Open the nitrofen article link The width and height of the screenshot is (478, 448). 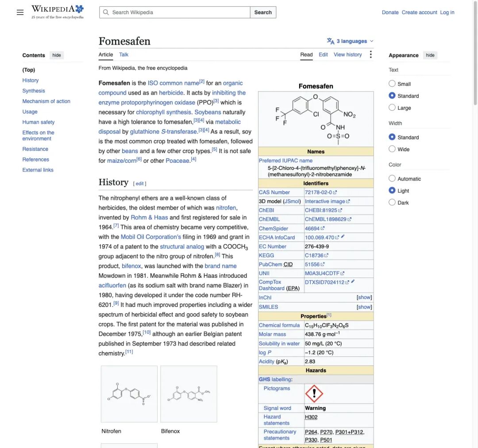coord(226,208)
